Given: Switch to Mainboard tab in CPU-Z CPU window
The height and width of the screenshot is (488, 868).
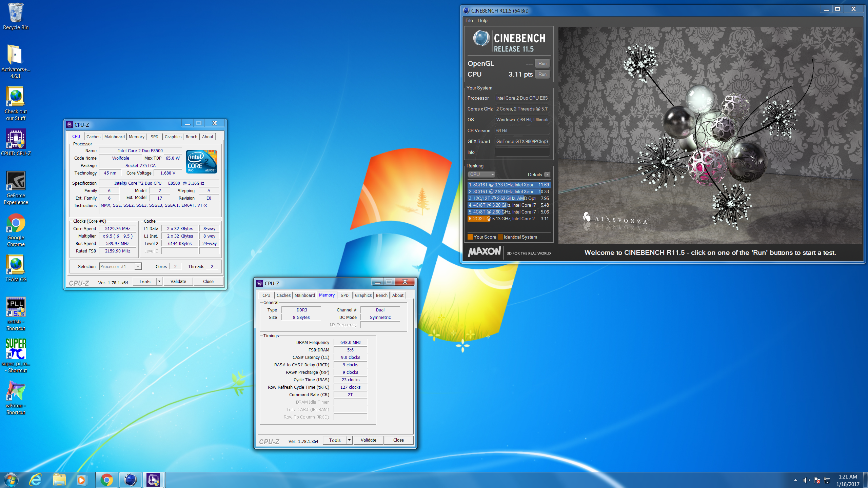Looking at the screenshot, I should tap(115, 137).
